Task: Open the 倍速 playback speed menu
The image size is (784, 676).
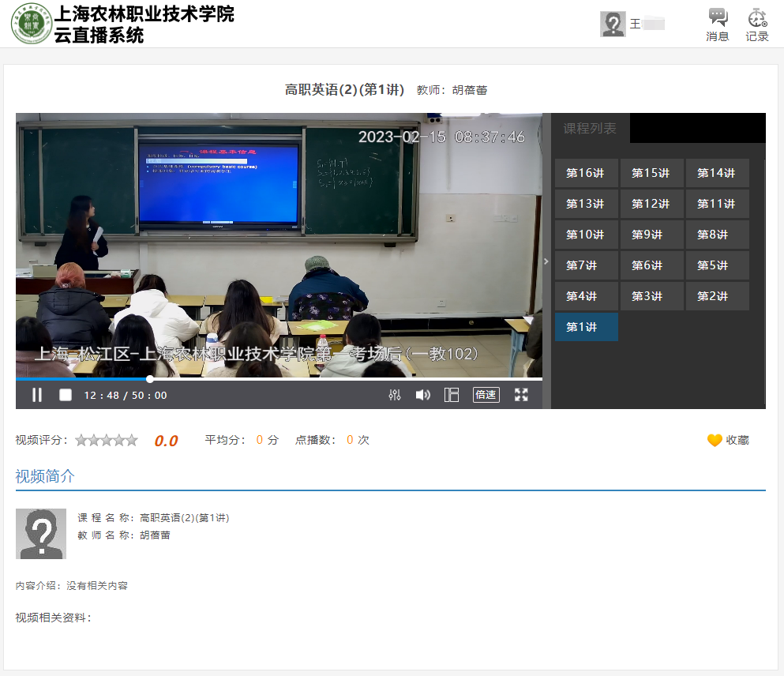Action: coord(486,395)
